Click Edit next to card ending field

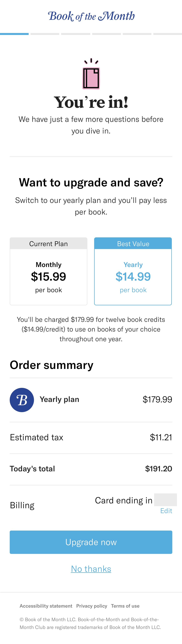[166, 511]
